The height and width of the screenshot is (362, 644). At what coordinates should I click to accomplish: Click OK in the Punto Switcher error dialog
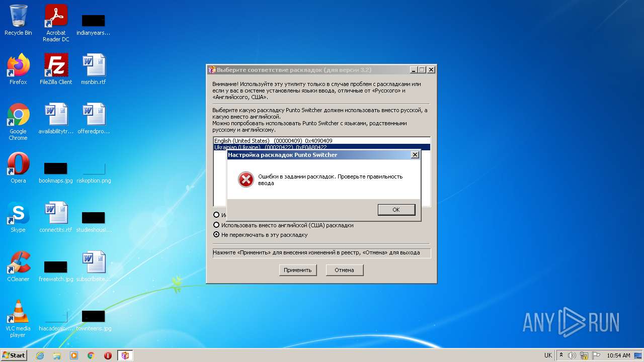tap(396, 210)
